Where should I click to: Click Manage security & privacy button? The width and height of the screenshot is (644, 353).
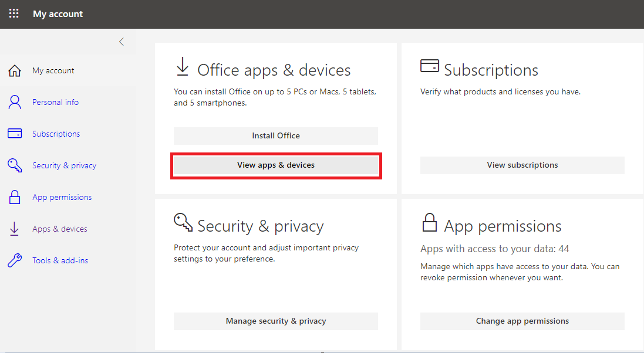pos(276,321)
